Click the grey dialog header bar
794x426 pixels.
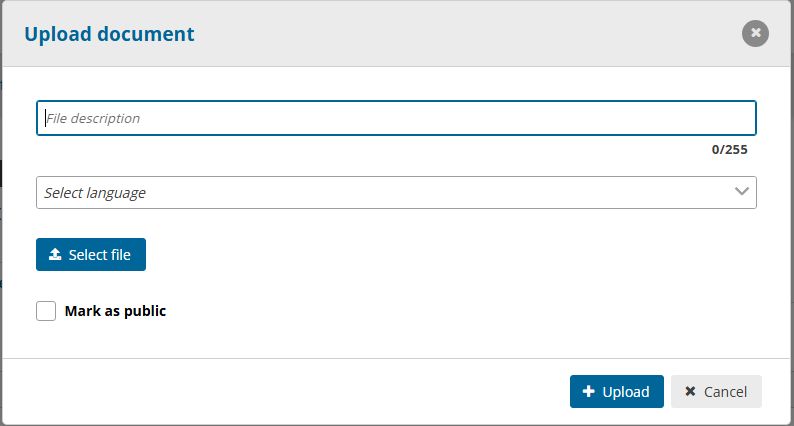(x=450, y=34)
